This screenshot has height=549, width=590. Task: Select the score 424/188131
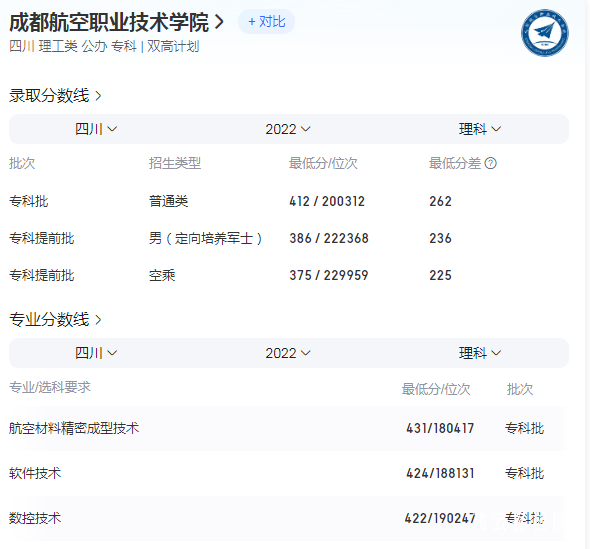(x=440, y=473)
